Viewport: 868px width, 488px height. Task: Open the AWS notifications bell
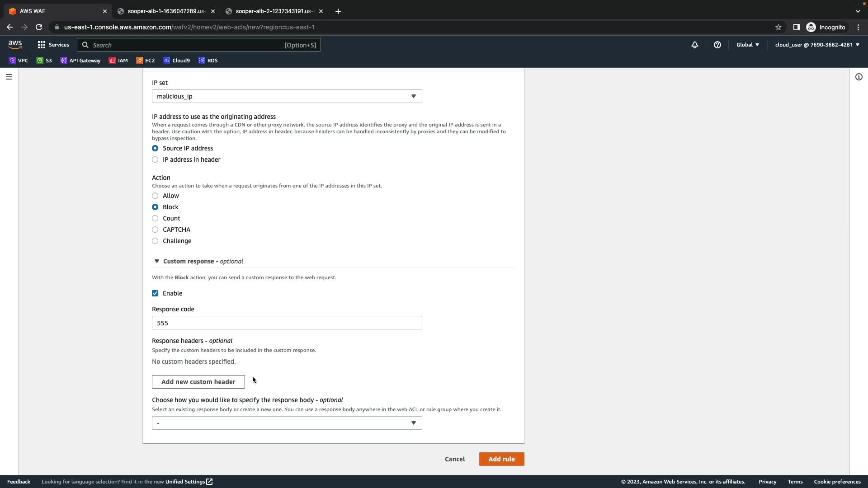(694, 45)
